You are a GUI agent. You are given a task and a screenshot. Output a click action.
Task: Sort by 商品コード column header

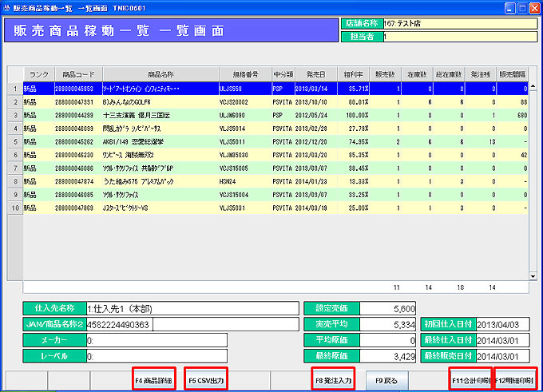[x=77, y=73]
